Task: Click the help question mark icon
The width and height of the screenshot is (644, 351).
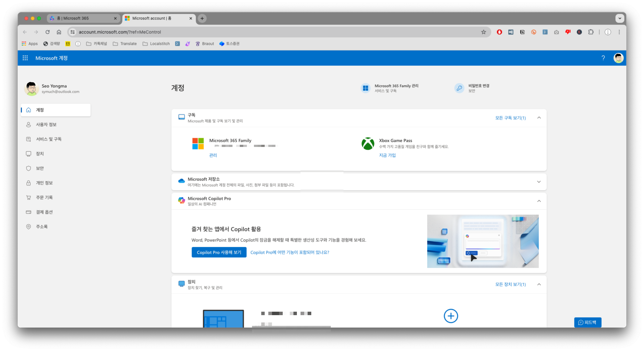Action: click(603, 58)
